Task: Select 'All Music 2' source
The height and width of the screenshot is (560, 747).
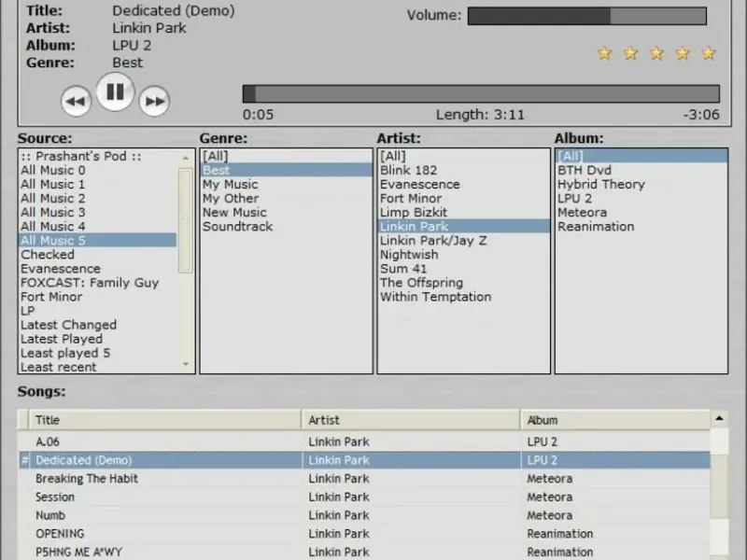Action: pos(98,198)
